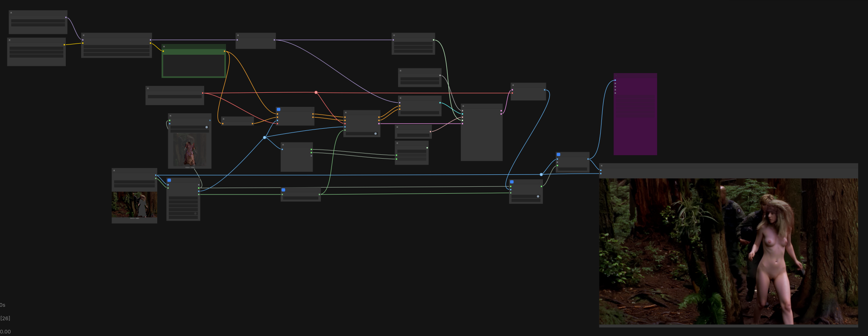This screenshot has height=336, width=868.
Task: Collapse node with blue input and green outputs
Action: pyautogui.click(x=283, y=145)
